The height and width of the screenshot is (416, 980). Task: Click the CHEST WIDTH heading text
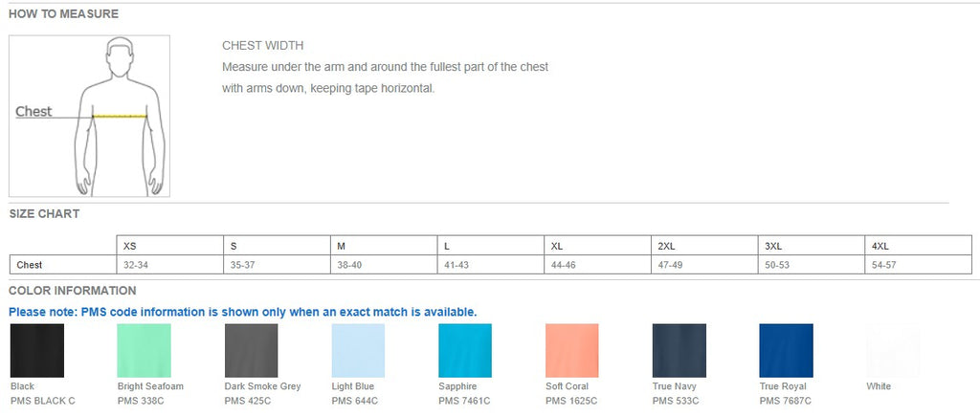pyautogui.click(x=263, y=46)
